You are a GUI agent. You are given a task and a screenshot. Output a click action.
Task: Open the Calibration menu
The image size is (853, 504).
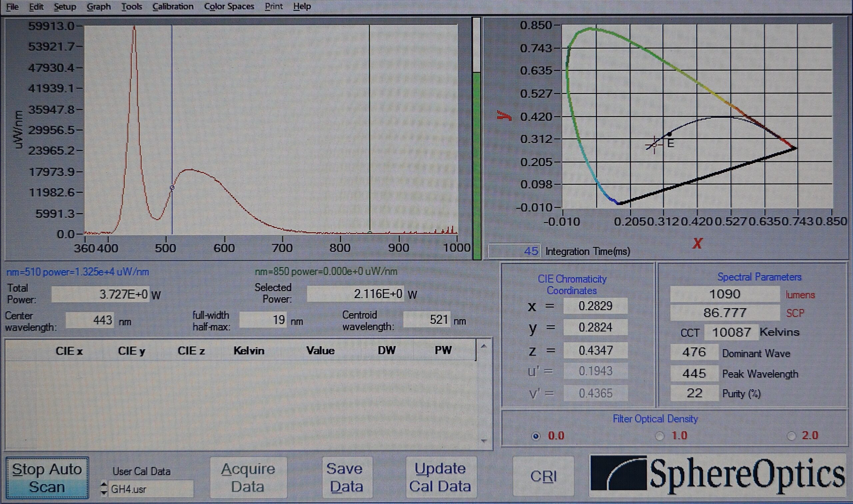coord(173,6)
